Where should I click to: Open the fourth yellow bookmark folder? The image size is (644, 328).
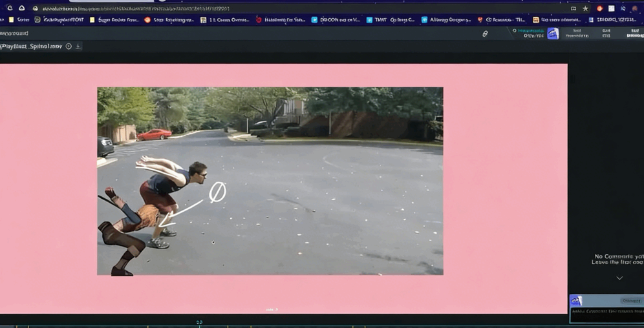(535, 20)
